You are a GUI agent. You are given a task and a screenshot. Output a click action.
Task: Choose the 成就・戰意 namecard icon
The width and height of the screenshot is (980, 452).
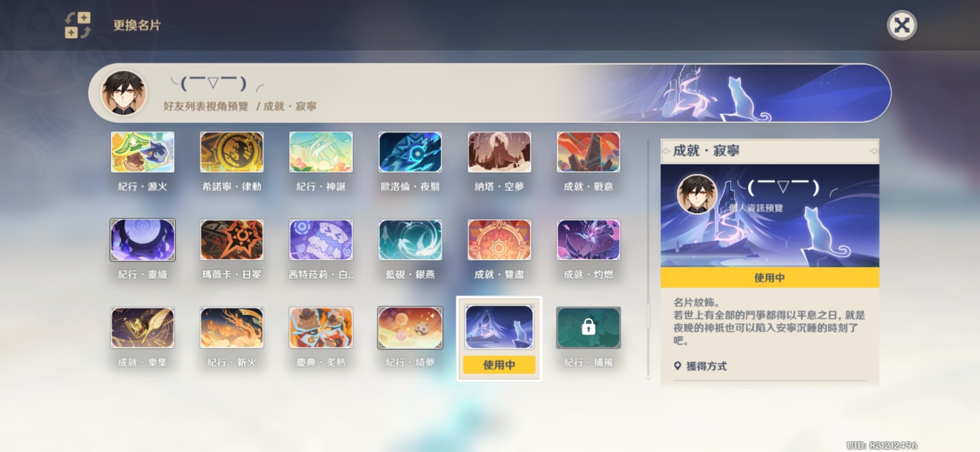588,152
